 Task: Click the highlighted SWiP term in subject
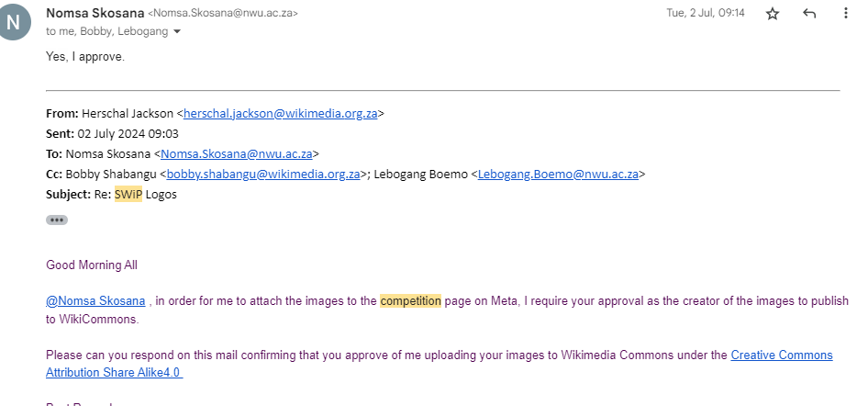pos(128,195)
